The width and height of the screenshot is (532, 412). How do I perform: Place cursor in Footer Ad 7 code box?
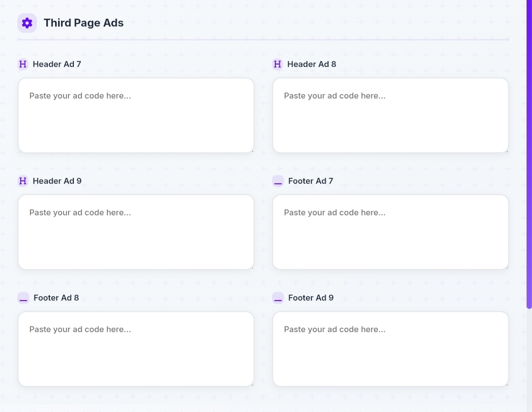tap(390, 232)
